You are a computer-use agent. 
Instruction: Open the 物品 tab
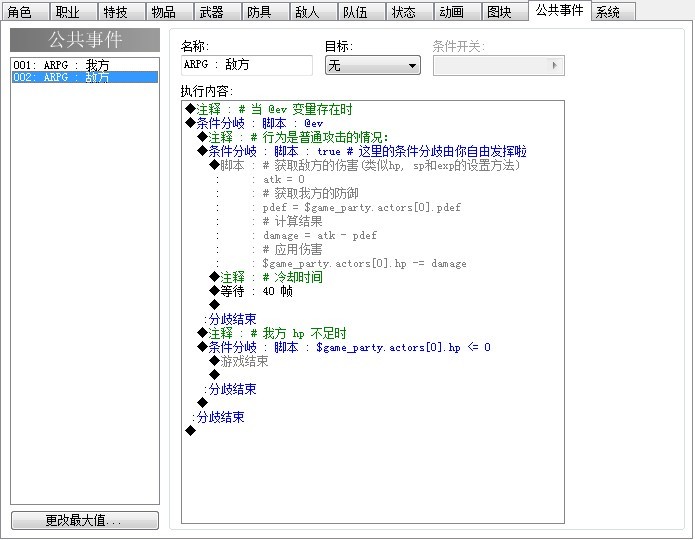[170, 12]
